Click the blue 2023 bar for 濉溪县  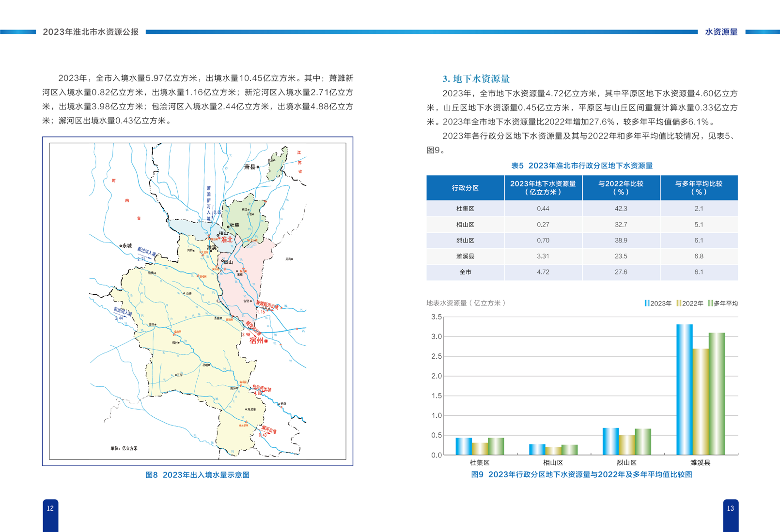point(684,390)
